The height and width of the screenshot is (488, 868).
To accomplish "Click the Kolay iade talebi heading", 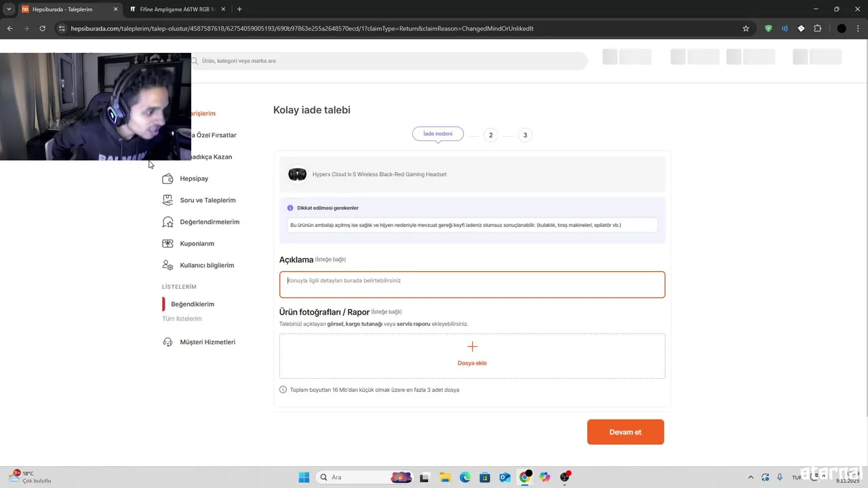I will tap(312, 110).
